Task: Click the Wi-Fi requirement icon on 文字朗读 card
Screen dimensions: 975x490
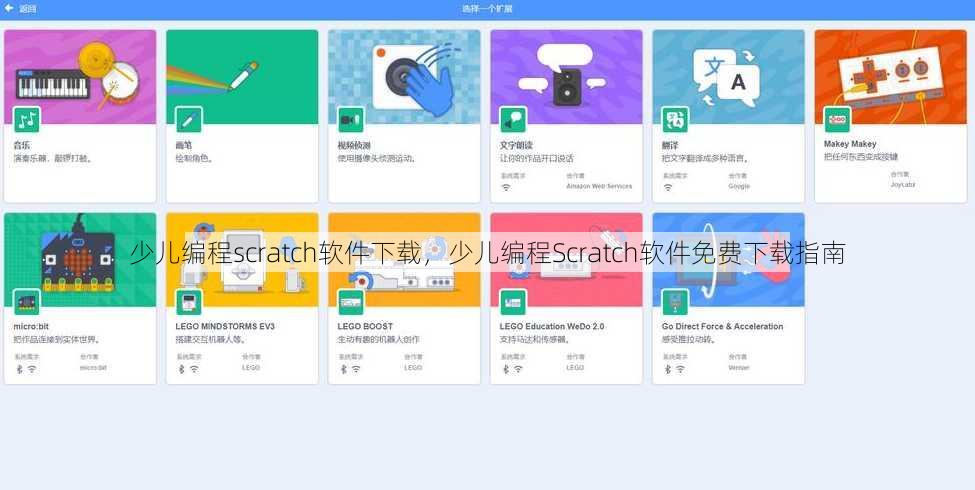Action: 506,187
